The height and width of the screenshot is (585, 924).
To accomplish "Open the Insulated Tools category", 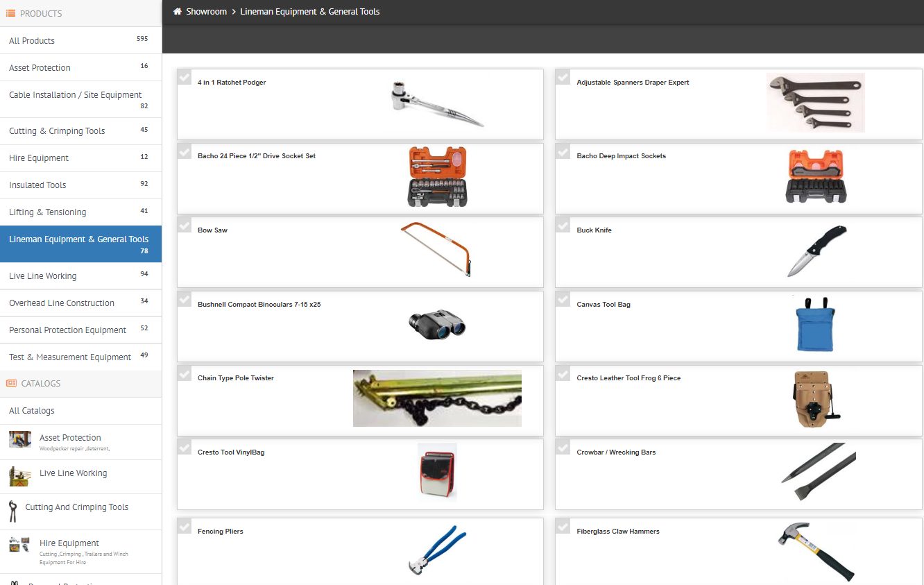I will click(37, 185).
